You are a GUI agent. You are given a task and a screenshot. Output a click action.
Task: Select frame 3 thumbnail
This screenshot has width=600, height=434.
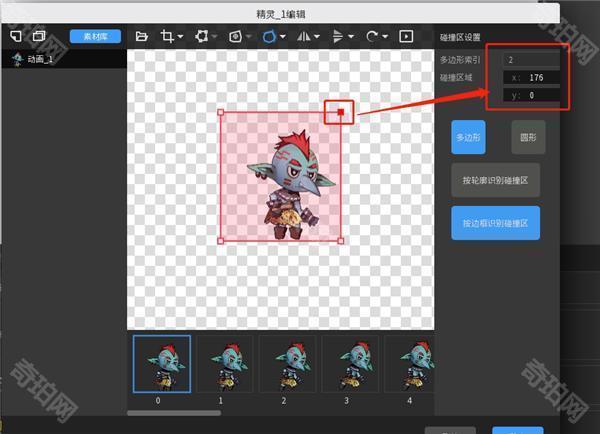pyautogui.click(x=350, y=364)
